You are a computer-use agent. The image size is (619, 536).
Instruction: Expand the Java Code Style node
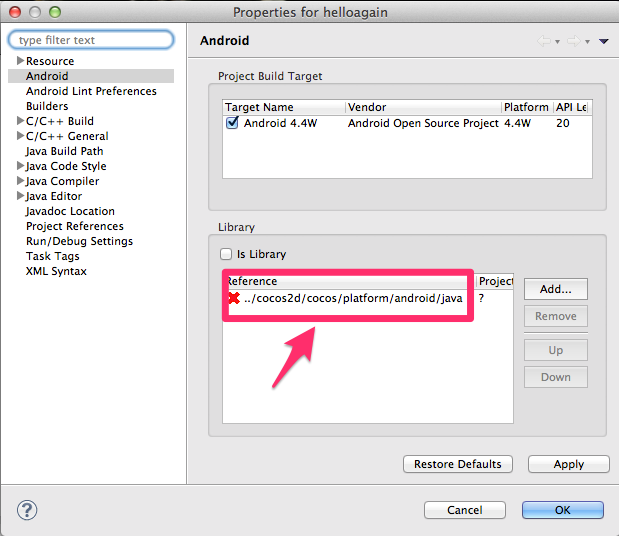pos(20,165)
